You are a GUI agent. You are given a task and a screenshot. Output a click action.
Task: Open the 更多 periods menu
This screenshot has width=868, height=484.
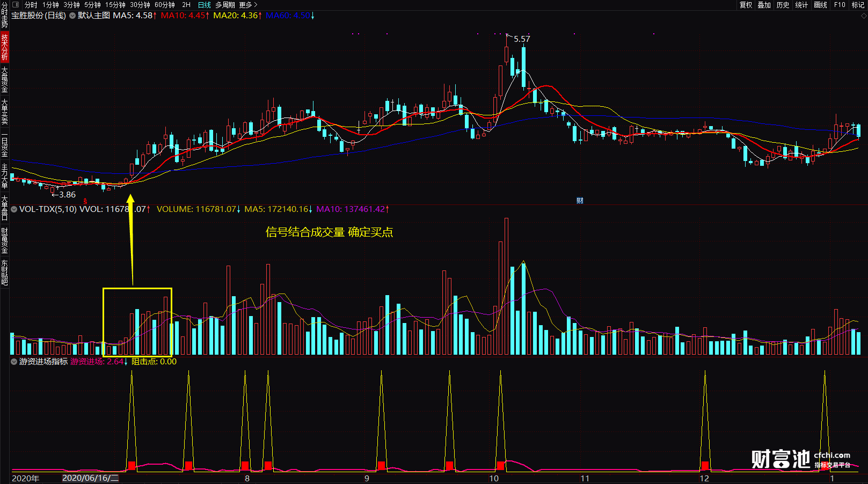pyautogui.click(x=248, y=5)
